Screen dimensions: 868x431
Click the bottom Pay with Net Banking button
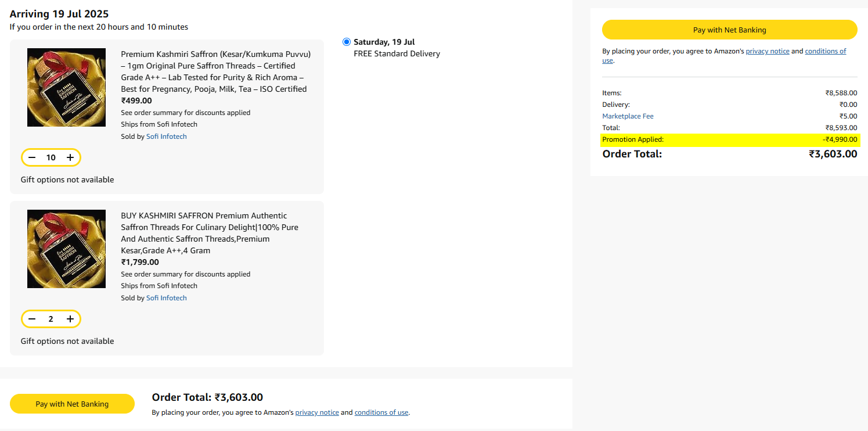[x=72, y=404]
